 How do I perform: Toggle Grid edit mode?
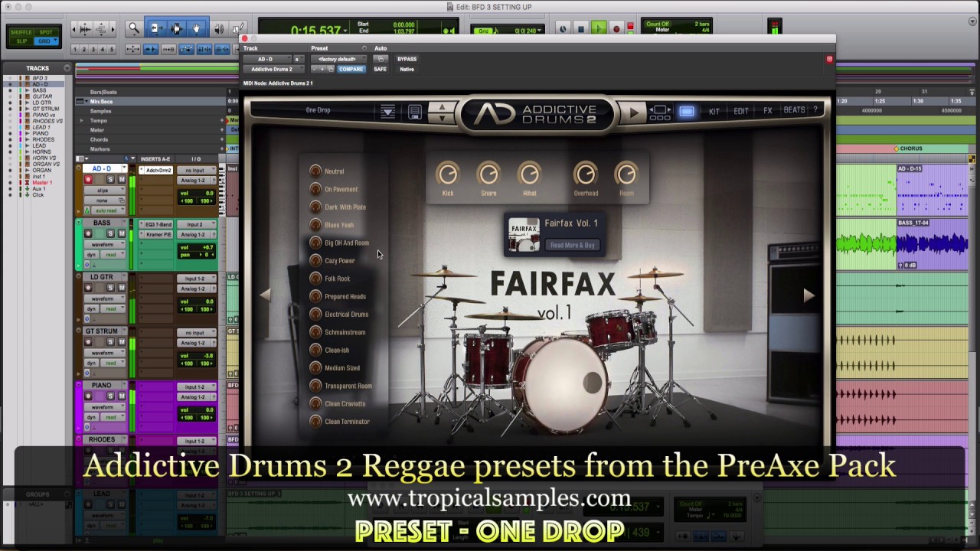tap(46, 41)
